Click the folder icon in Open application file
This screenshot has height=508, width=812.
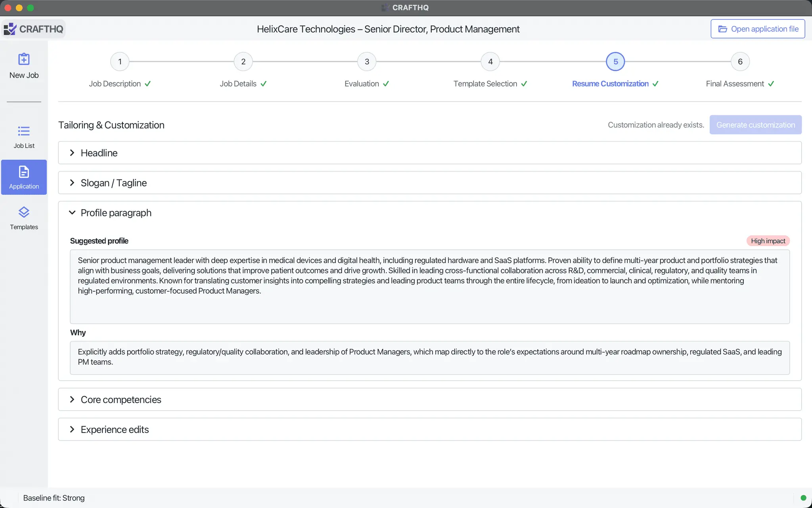click(x=723, y=29)
